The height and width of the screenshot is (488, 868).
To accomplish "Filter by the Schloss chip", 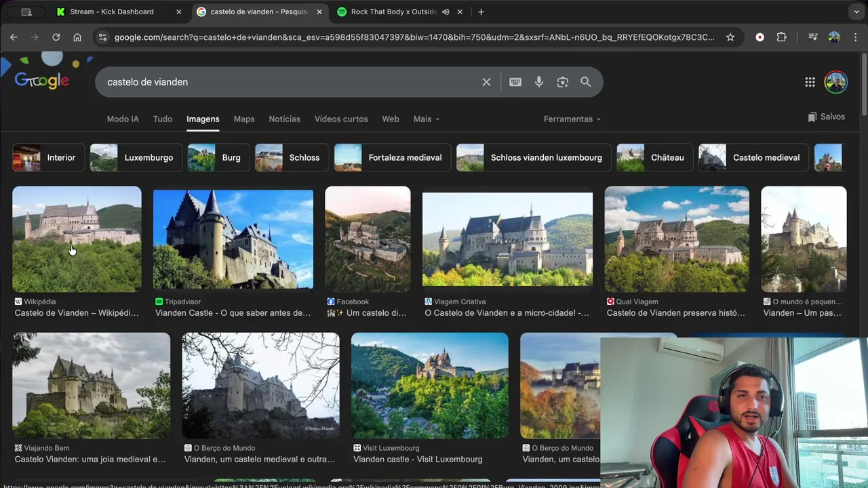I will (292, 157).
